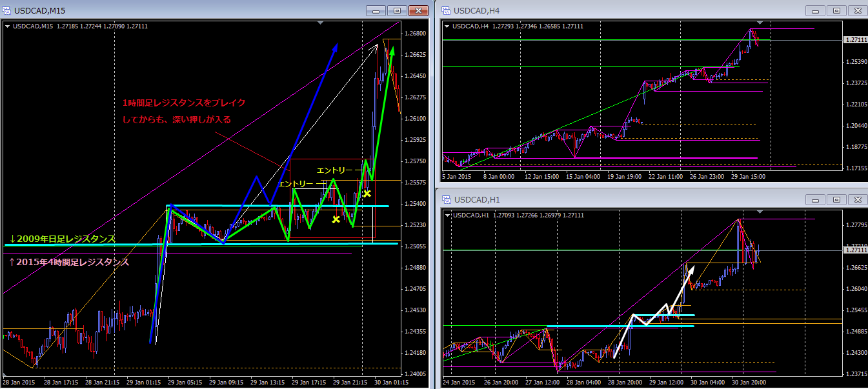Click the red 1時間足レジスタンスをブレイク annotation text
This screenshot has height=389, width=868.
pyautogui.click(x=184, y=103)
